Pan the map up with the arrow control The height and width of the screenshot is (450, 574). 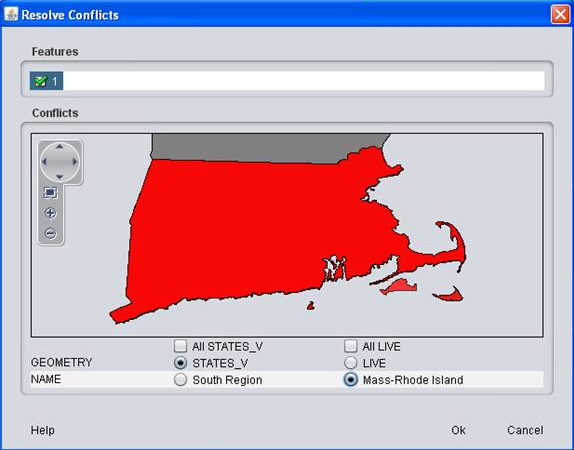click(x=60, y=147)
